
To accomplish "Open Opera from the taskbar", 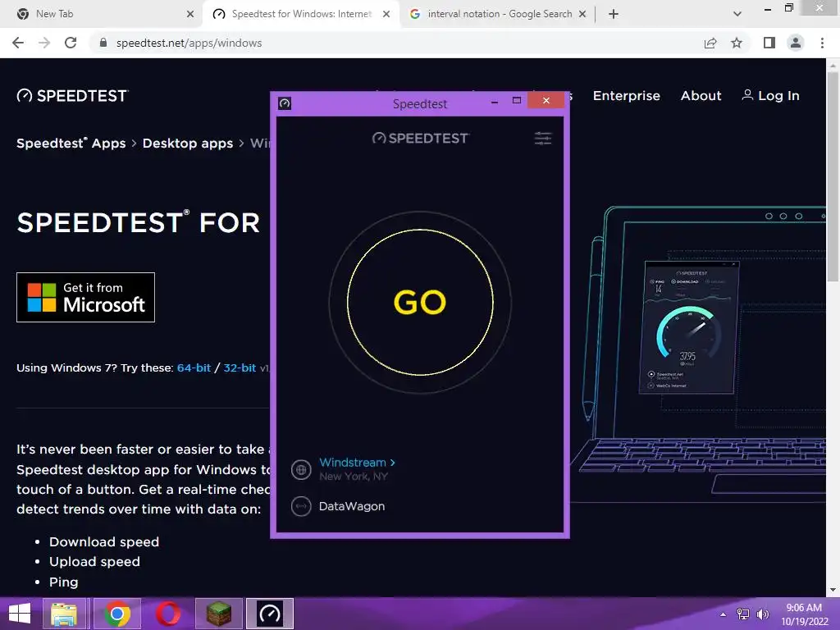I will (168, 614).
